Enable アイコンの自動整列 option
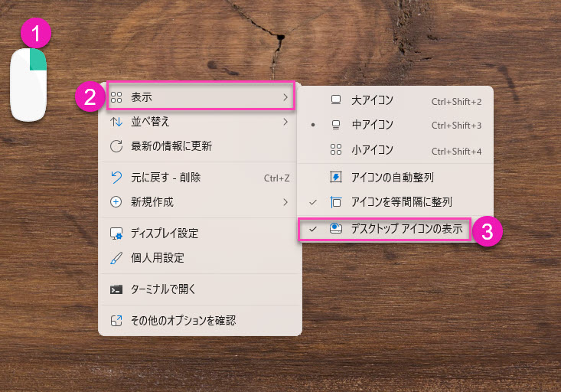The width and height of the screenshot is (561, 392). pos(392,178)
